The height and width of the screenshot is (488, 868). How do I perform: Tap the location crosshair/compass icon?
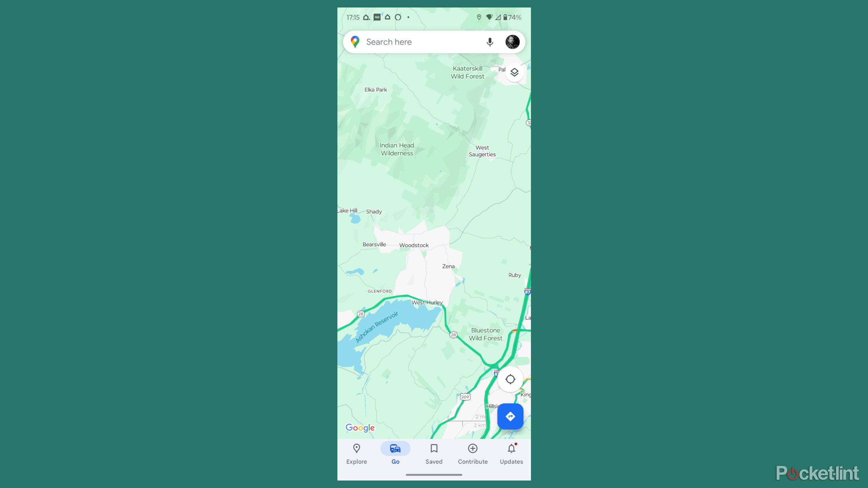[x=510, y=379]
